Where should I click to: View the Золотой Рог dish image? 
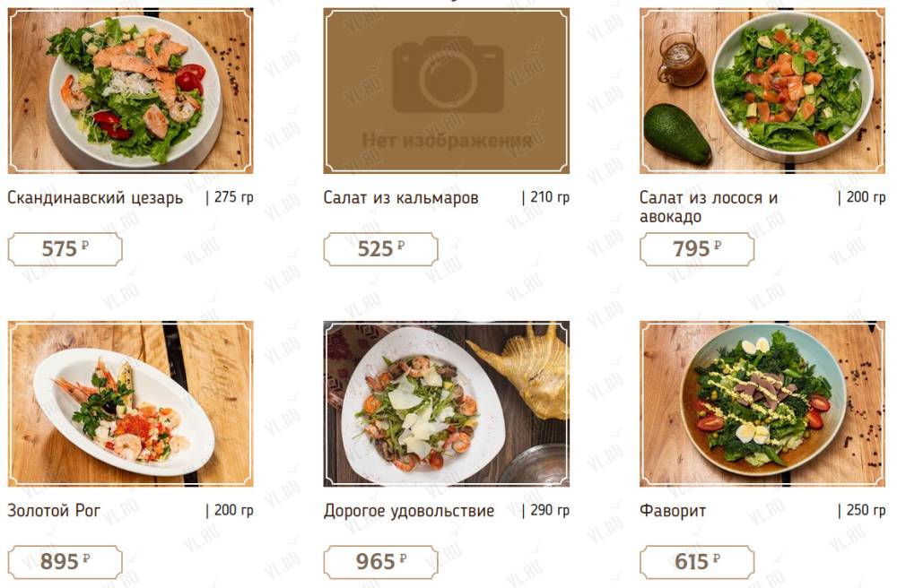[x=130, y=403]
